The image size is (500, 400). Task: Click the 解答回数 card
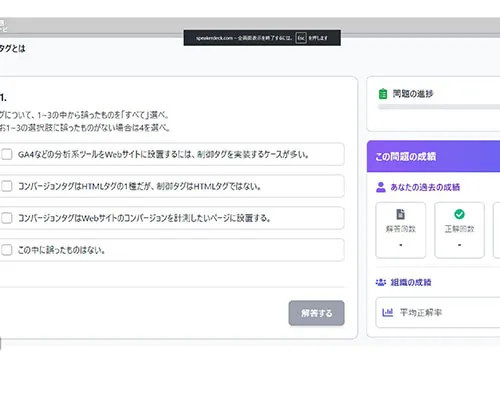[401, 230]
